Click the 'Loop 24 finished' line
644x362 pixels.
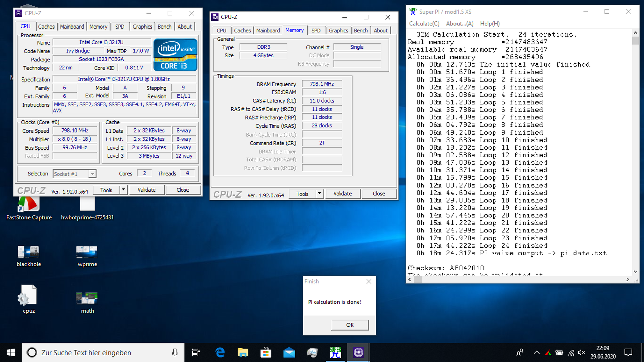(482, 246)
